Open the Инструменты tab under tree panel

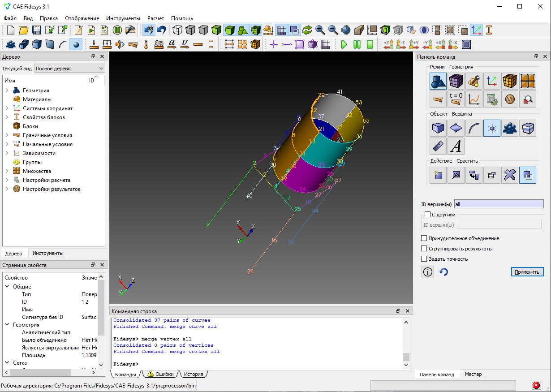pos(48,254)
